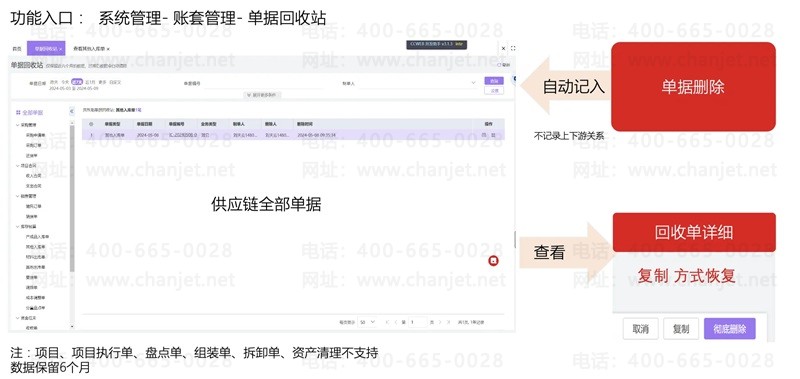Click the red floating helper icon

[x=493, y=261]
